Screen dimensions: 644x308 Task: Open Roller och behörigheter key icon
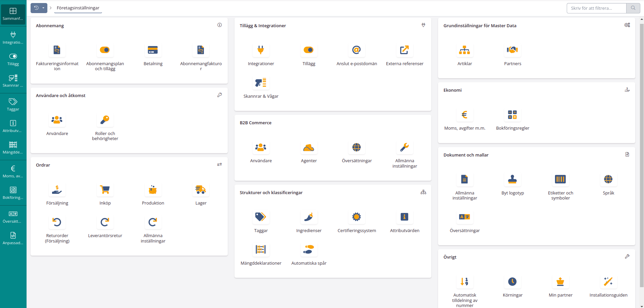click(105, 120)
